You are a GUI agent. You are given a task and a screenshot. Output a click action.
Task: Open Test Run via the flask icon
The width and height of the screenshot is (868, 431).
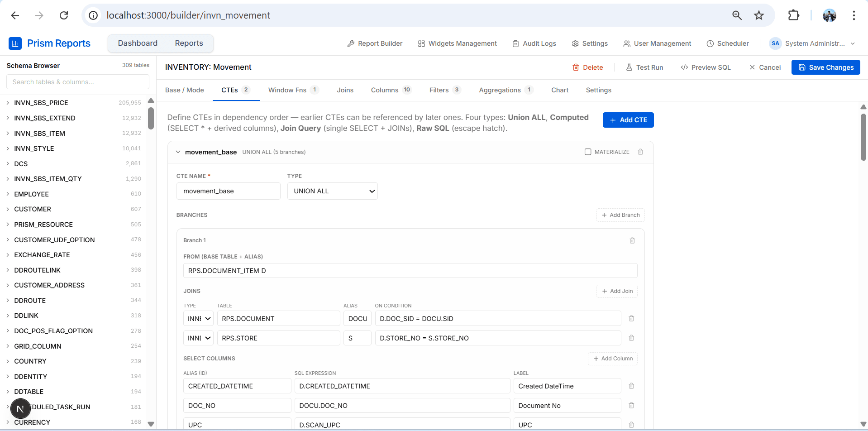pos(630,67)
